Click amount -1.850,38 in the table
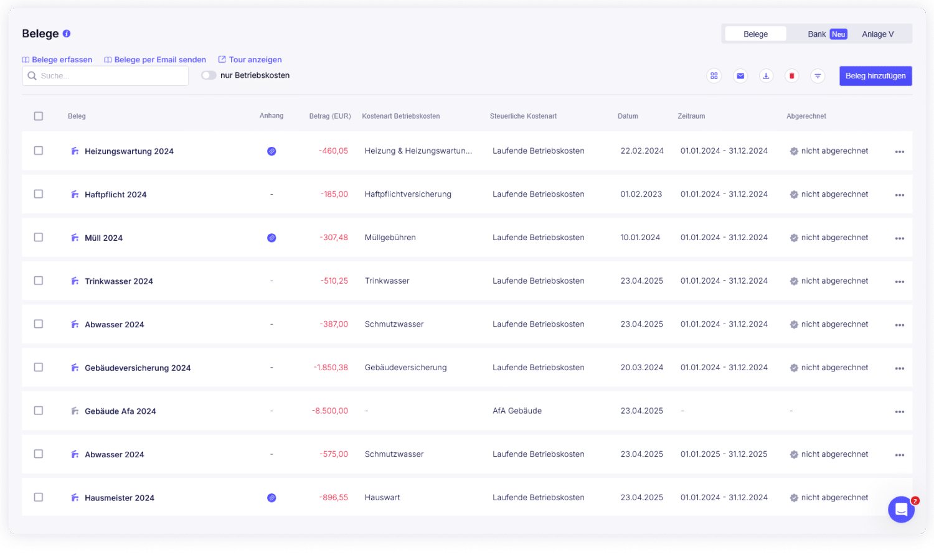This screenshot has width=934, height=560. (331, 368)
